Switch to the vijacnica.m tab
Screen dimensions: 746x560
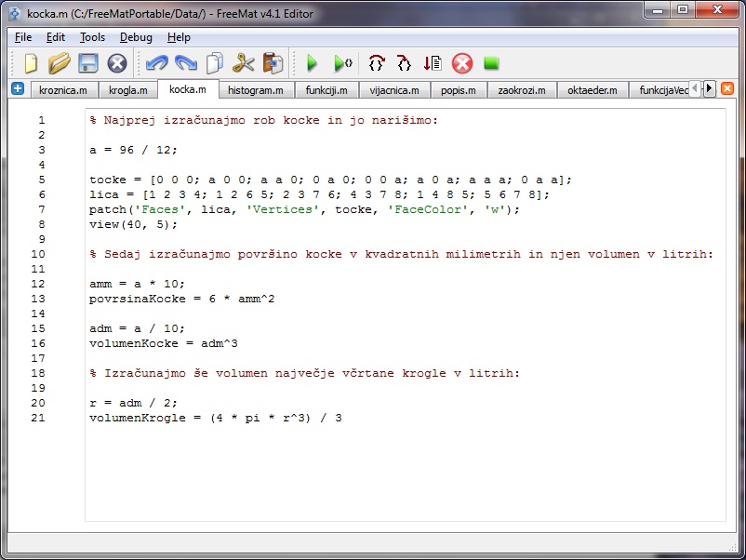(x=393, y=90)
